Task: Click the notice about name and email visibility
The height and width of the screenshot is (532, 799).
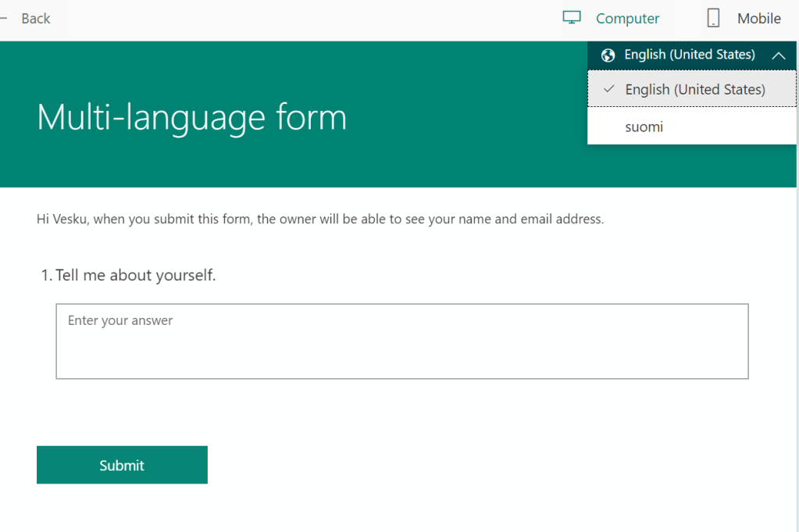Action: tap(320, 220)
